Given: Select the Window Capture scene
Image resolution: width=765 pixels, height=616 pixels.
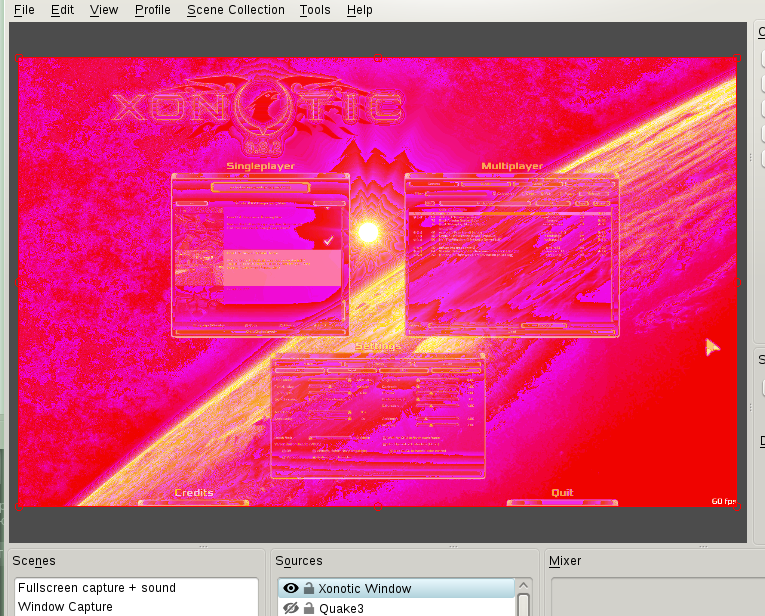Looking at the screenshot, I should (x=66, y=607).
